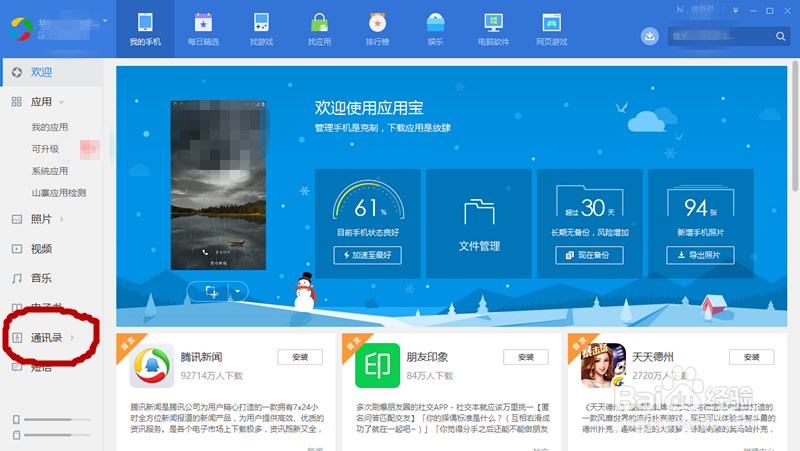Click the 短信 message icon
This screenshot has height=451, width=800.
point(17,367)
